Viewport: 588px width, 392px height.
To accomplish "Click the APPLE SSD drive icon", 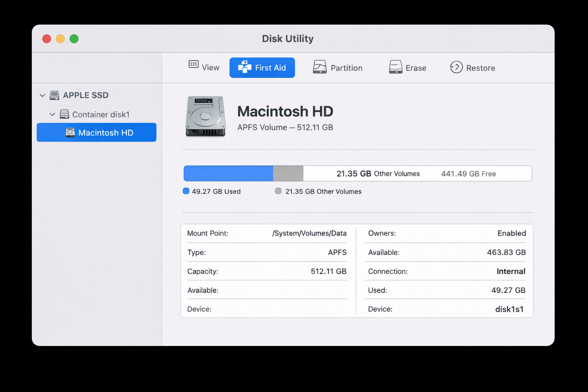I will pos(54,95).
